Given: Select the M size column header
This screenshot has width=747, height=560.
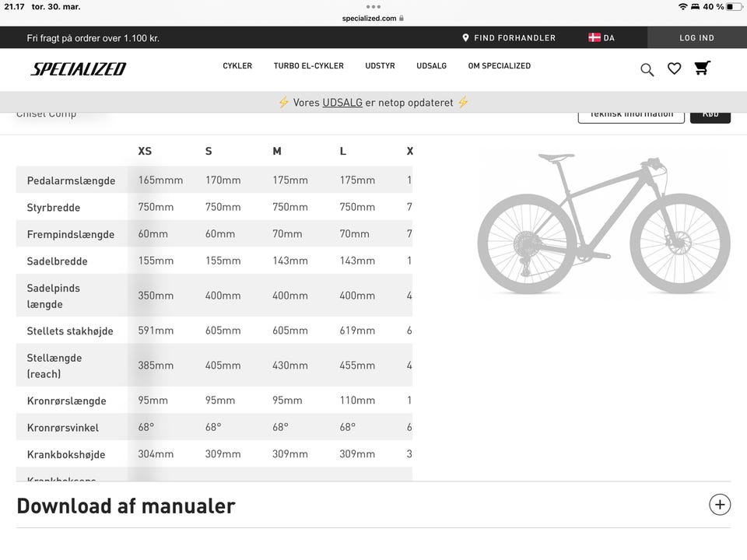Looking at the screenshot, I should (277, 151).
